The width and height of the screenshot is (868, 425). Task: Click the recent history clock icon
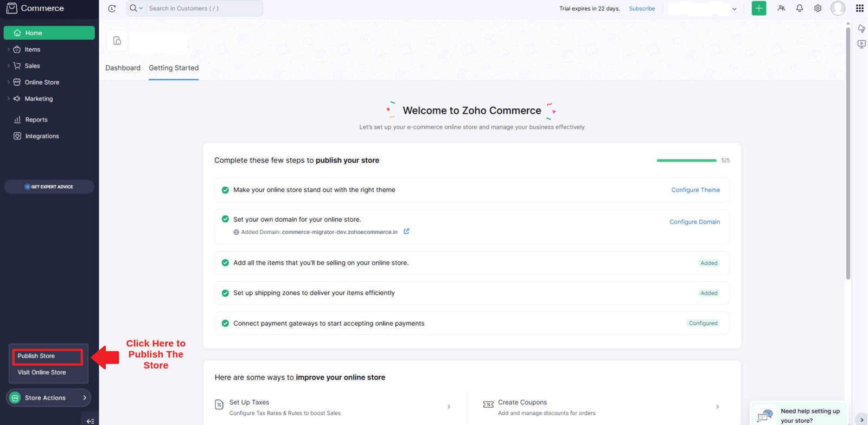tap(112, 8)
